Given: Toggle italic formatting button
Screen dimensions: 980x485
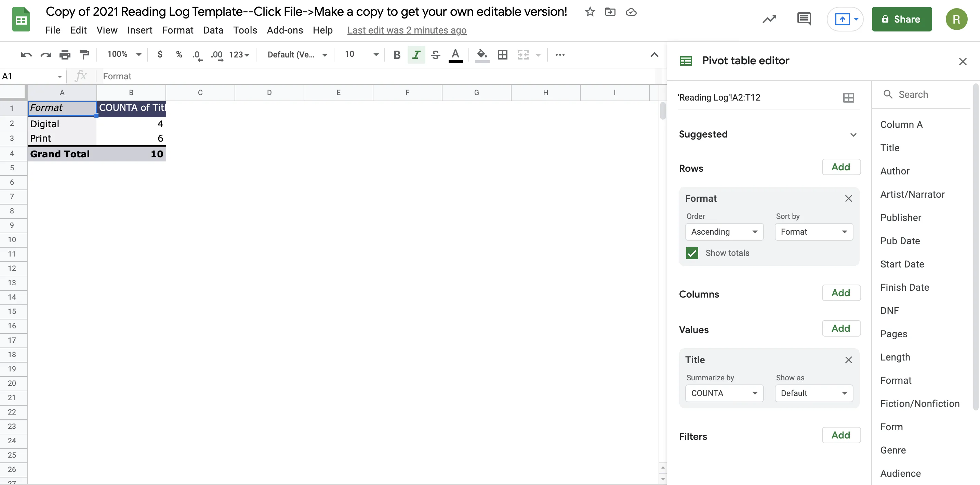Looking at the screenshot, I should tap(416, 55).
